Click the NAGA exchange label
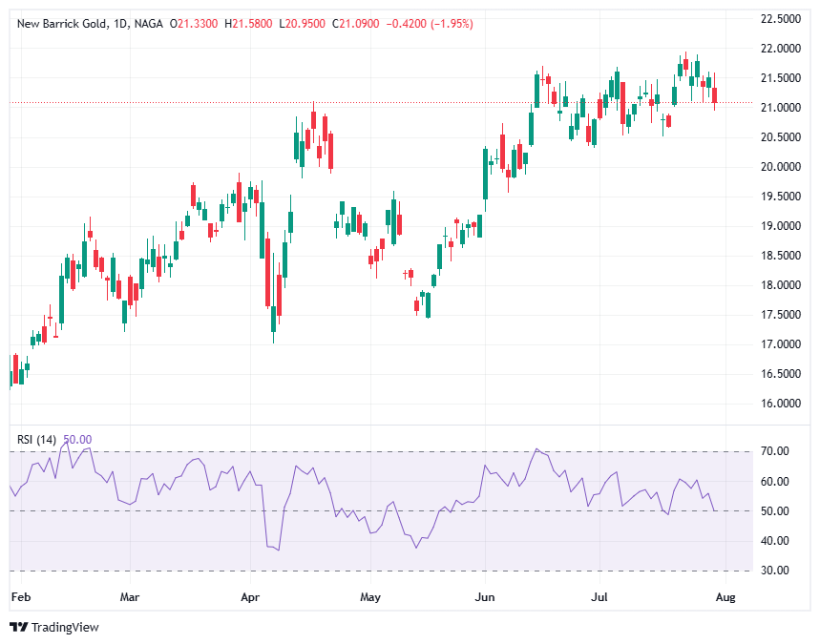This screenshot has height=644, width=820. [149, 24]
